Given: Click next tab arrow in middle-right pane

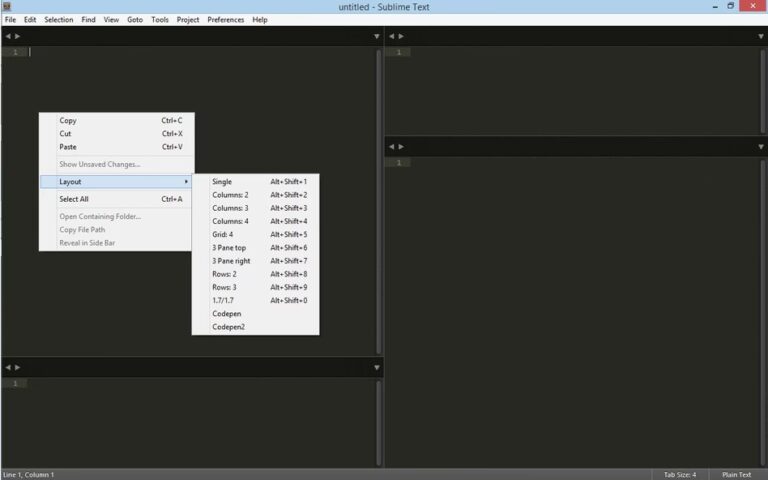Looking at the screenshot, I should 401,146.
